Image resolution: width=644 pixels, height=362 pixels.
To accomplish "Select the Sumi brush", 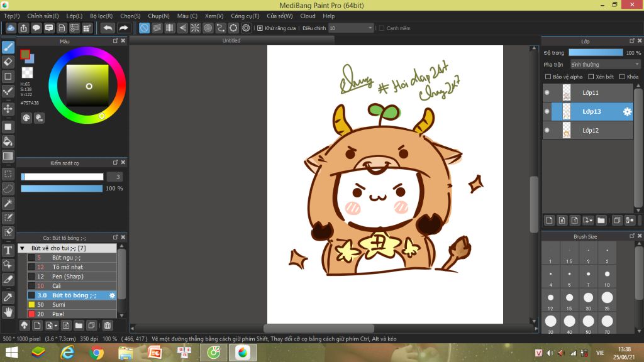I will [72, 305].
